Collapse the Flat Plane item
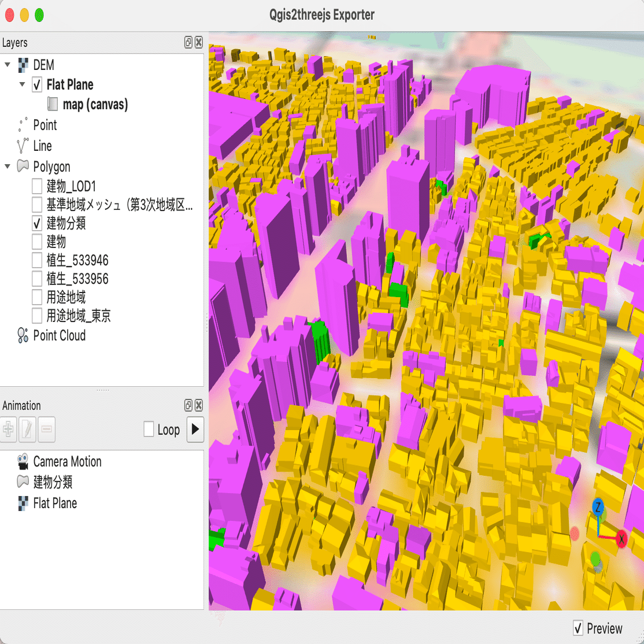The height and width of the screenshot is (644, 644). 22,84
